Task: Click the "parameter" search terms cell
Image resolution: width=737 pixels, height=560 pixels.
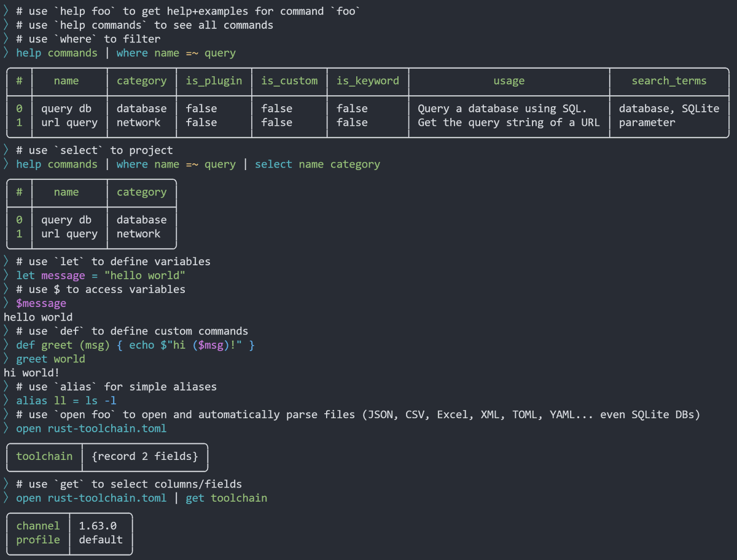Action: 647,122
